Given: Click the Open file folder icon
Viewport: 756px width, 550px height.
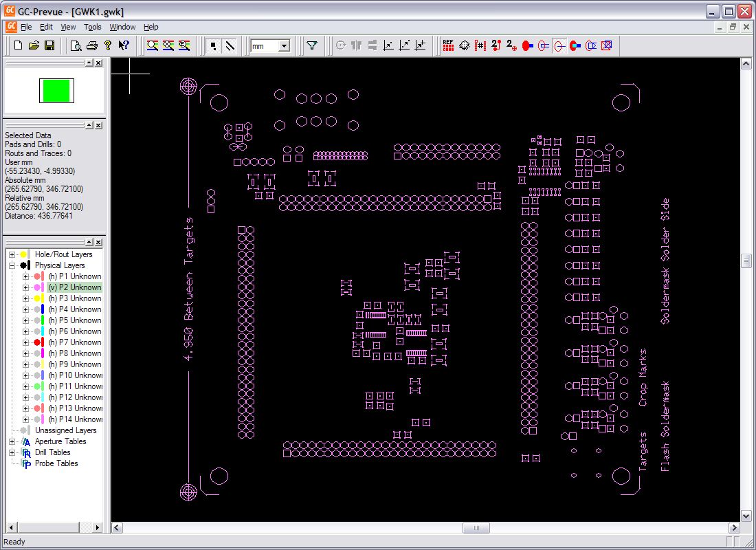Looking at the screenshot, I should pyautogui.click(x=34, y=45).
